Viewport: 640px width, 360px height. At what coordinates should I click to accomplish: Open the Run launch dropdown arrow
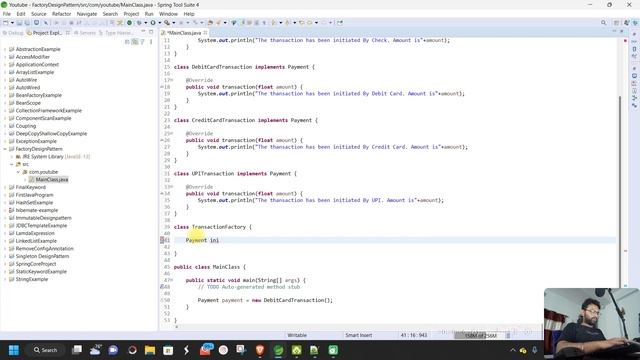(160, 23)
